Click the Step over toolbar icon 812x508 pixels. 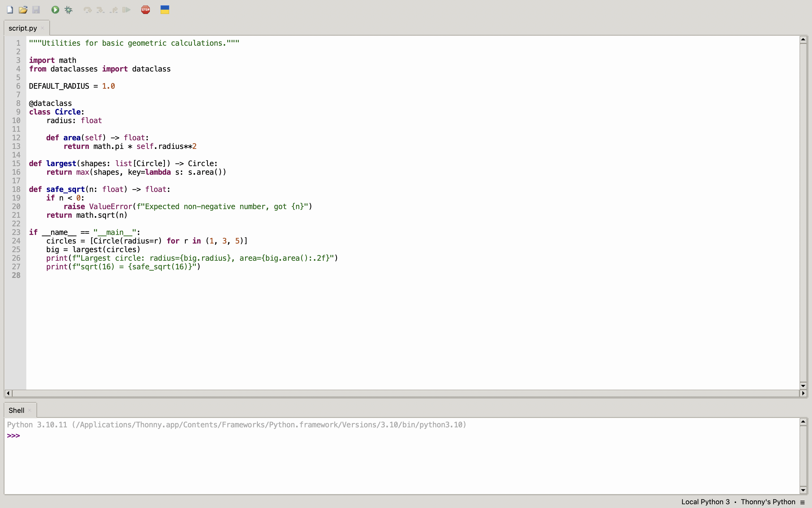click(x=88, y=10)
